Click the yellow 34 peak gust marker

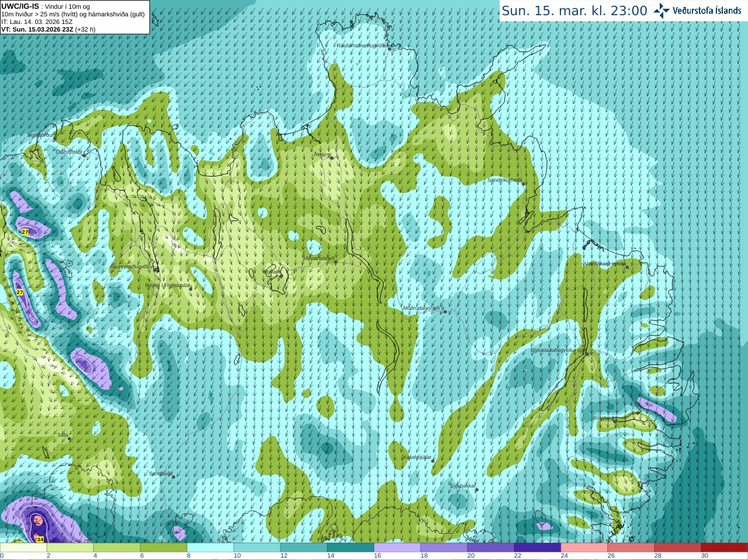[40, 539]
